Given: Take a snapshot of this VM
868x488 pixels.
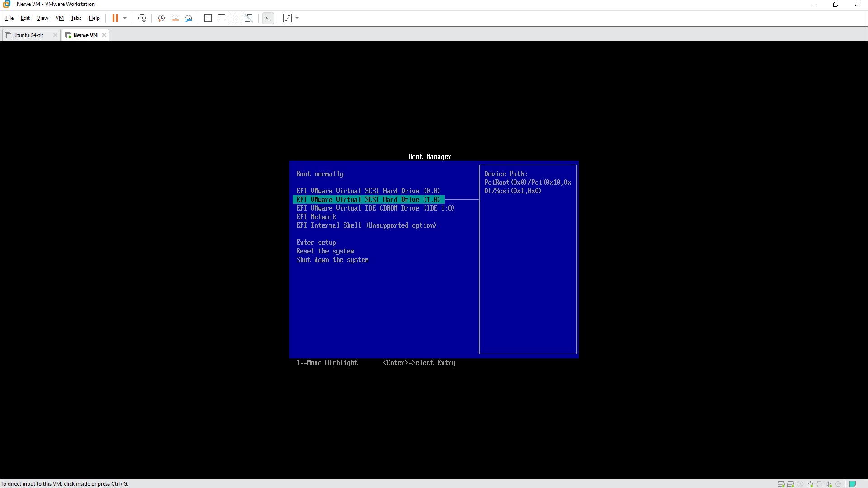Looking at the screenshot, I should (x=161, y=18).
